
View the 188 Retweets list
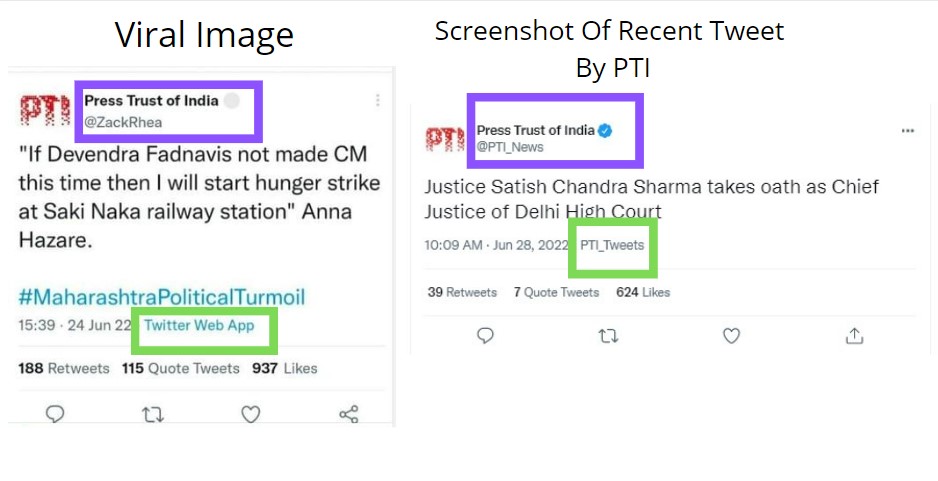click(64, 368)
